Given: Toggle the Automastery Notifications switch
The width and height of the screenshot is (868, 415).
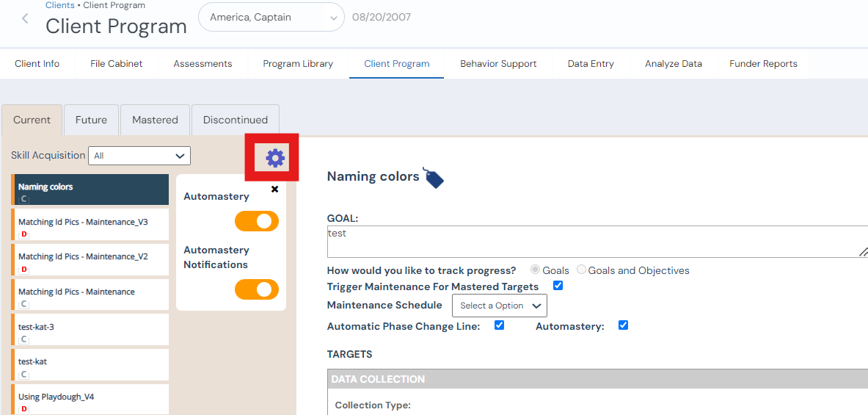Looking at the screenshot, I should [x=257, y=289].
